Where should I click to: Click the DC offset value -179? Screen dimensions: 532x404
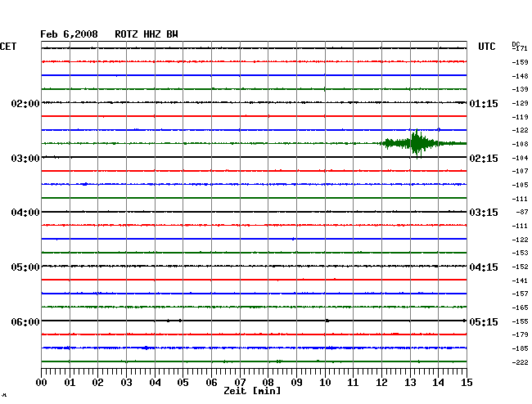pyautogui.click(x=520, y=334)
